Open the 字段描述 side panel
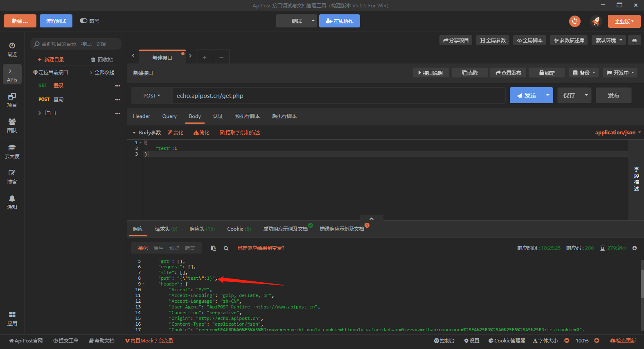This screenshot has width=644, height=349. pos(636,179)
